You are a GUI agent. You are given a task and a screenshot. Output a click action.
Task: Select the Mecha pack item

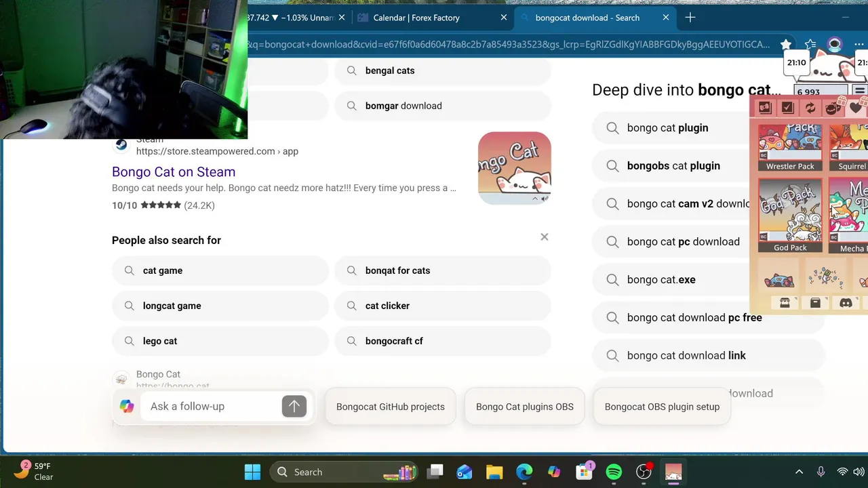coord(848,216)
